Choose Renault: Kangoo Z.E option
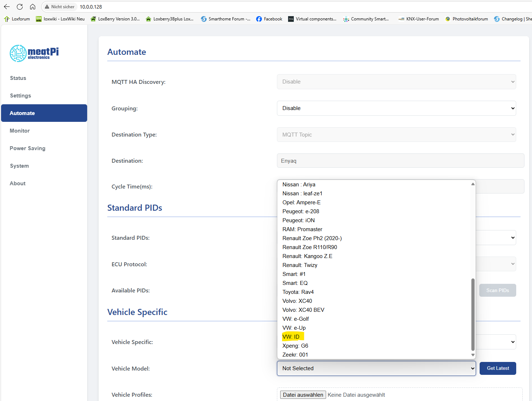Screen dimensions: 532x401 click(374, 256)
